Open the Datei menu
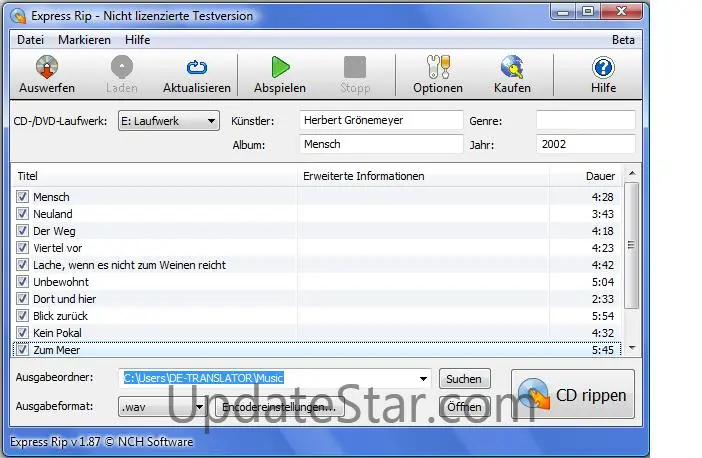The width and height of the screenshot is (702, 458). pyautogui.click(x=30, y=40)
